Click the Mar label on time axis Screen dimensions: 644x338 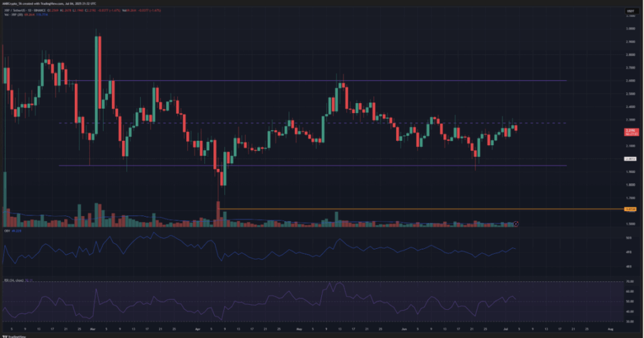point(92,329)
